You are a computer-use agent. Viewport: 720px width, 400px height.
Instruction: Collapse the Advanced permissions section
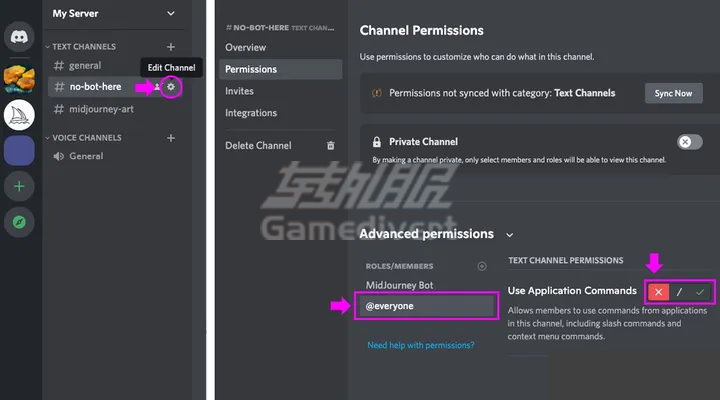[x=510, y=235]
